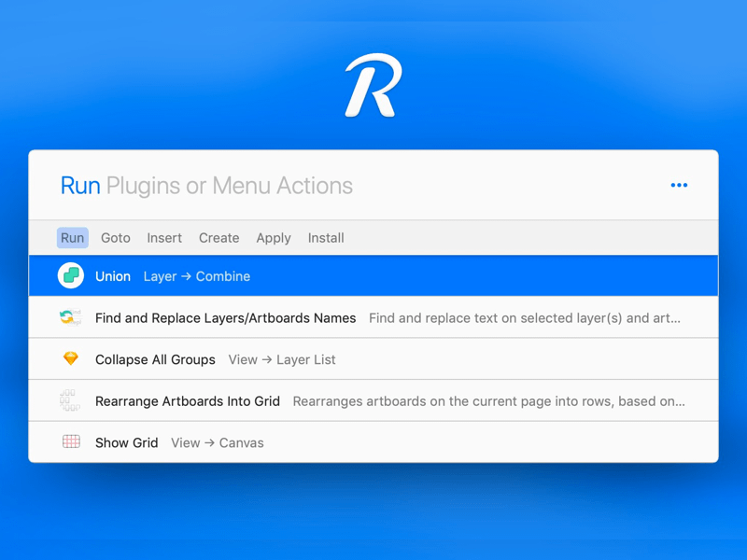Click the Runner R logo
This screenshot has height=560, width=747.
coord(373,85)
